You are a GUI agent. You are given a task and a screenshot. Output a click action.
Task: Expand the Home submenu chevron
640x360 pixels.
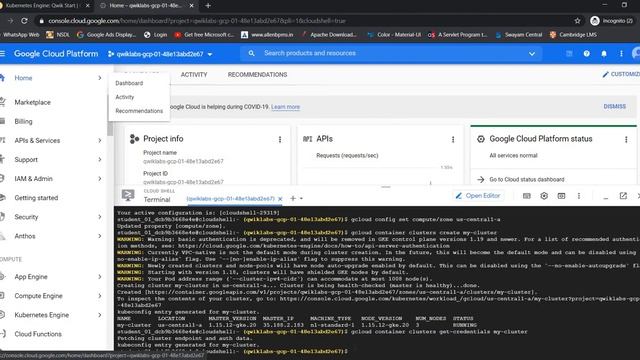[100, 78]
